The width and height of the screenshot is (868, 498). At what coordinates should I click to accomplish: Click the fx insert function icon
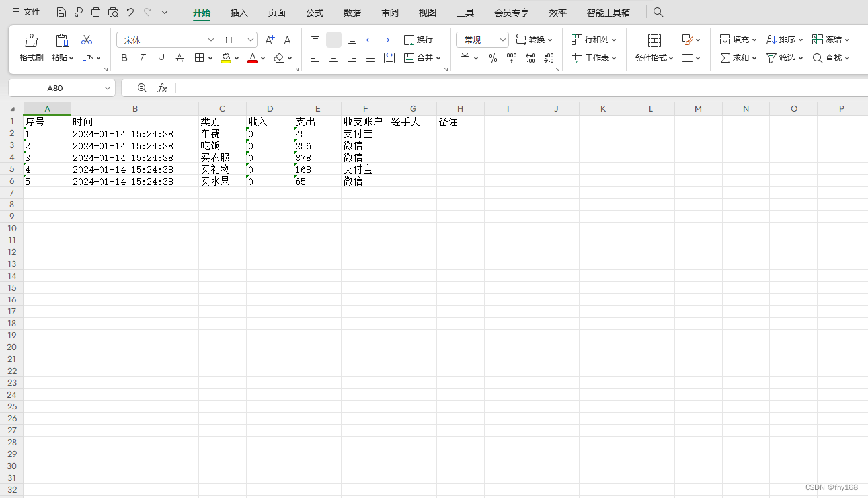pyautogui.click(x=162, y=88)
